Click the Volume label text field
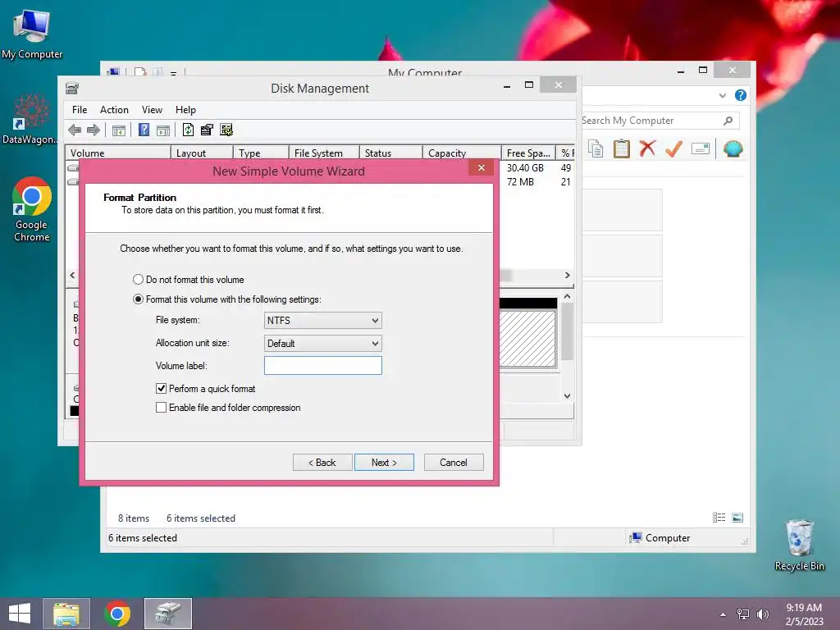The height and width of the screenshot is (630, 840). (323, 365)
